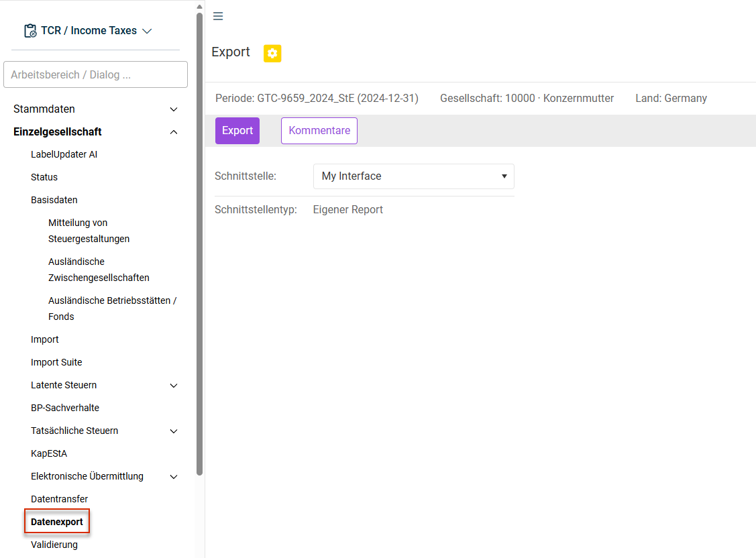Select LabelUpdater AI in sidebar

(x=64, y=155)
